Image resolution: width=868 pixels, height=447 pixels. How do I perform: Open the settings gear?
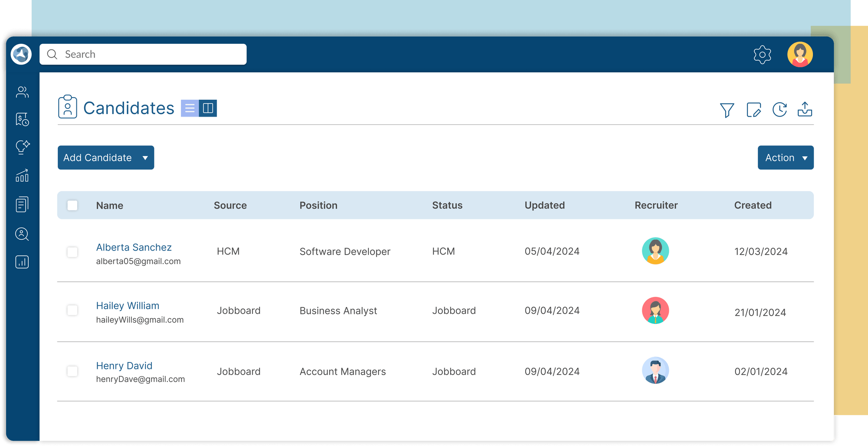(763, 54)
